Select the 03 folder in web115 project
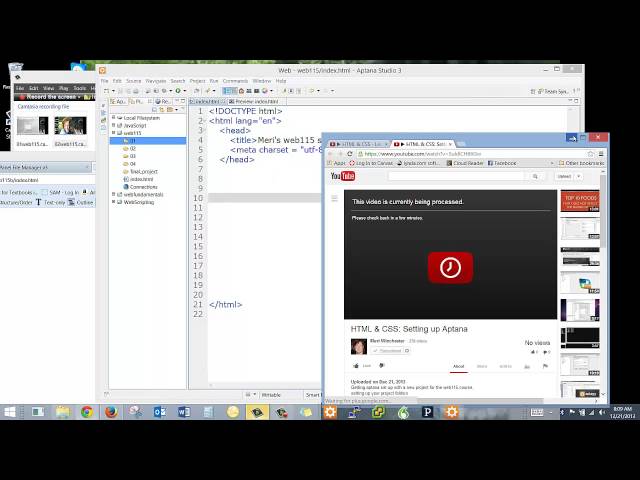This screenshot has width=640, height=480. (x=129, y=156)
